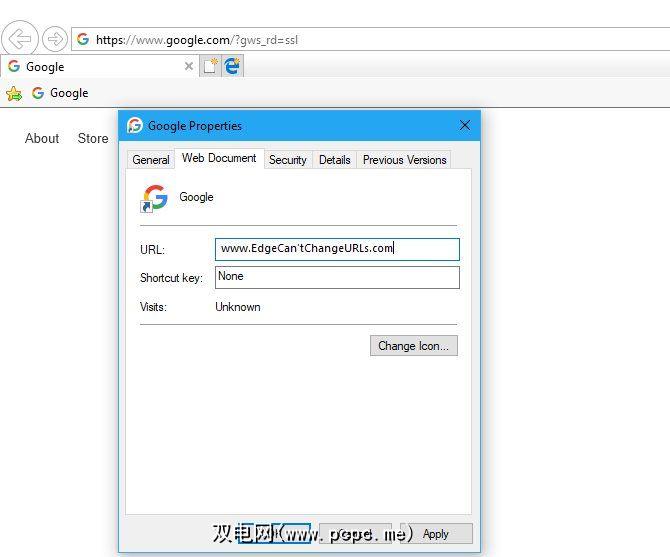Click the add-to-favorites star icon
The width and height of the screenshot is (670, 557).
(x=14, y=93)
